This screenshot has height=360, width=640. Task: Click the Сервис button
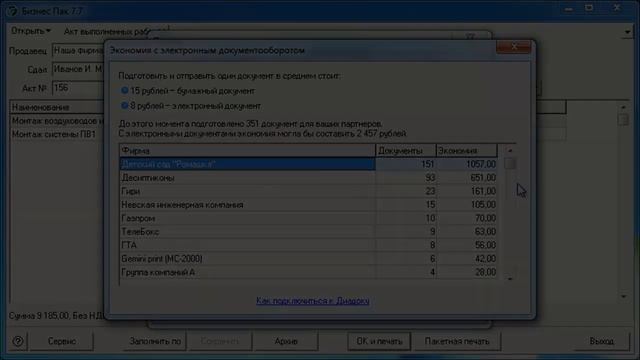tap(62, 341)
